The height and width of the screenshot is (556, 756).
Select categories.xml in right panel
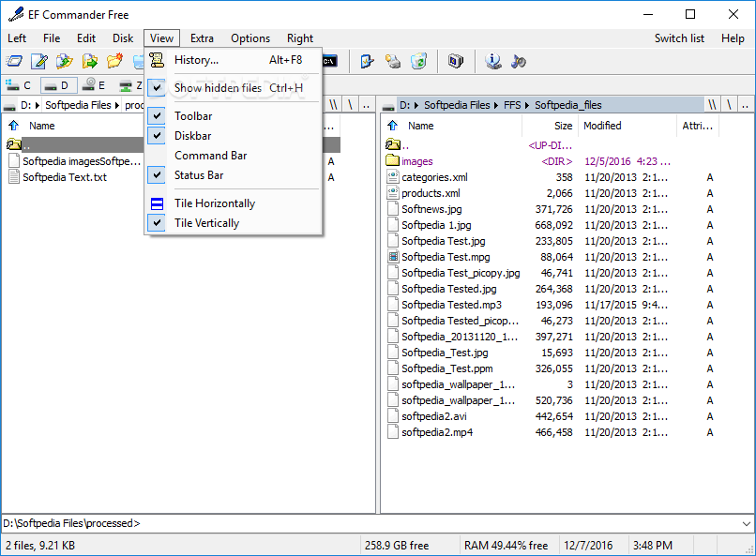(x=434, y=177)
